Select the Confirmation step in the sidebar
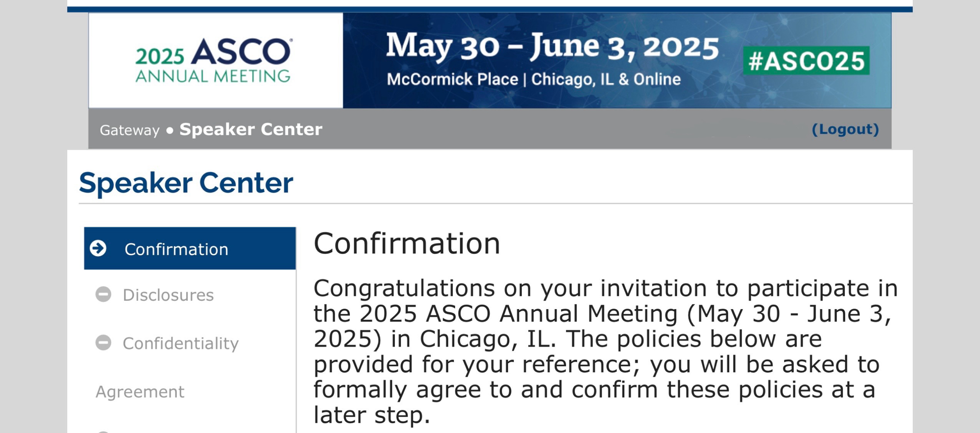Image resolution: width=980 pixels, height=433 pixels. click(x=176, y=249)
